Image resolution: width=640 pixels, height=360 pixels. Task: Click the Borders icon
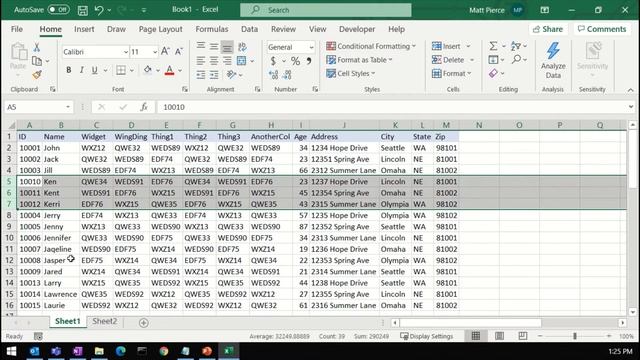point(121,70)
